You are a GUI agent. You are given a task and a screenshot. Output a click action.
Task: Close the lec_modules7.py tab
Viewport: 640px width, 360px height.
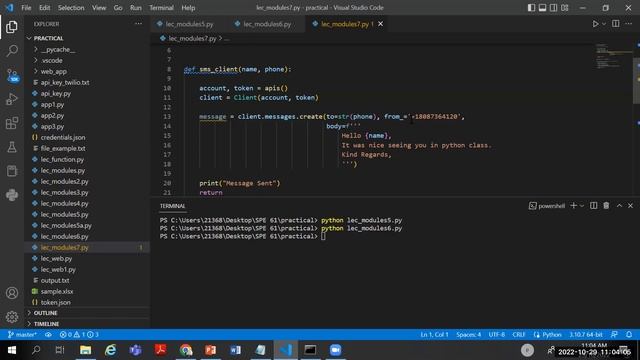pyautogui.click(x=380, y=24)
